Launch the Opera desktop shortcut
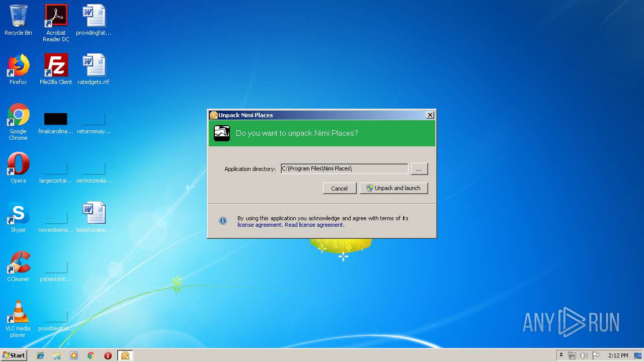644x362 pixels. 18,168
